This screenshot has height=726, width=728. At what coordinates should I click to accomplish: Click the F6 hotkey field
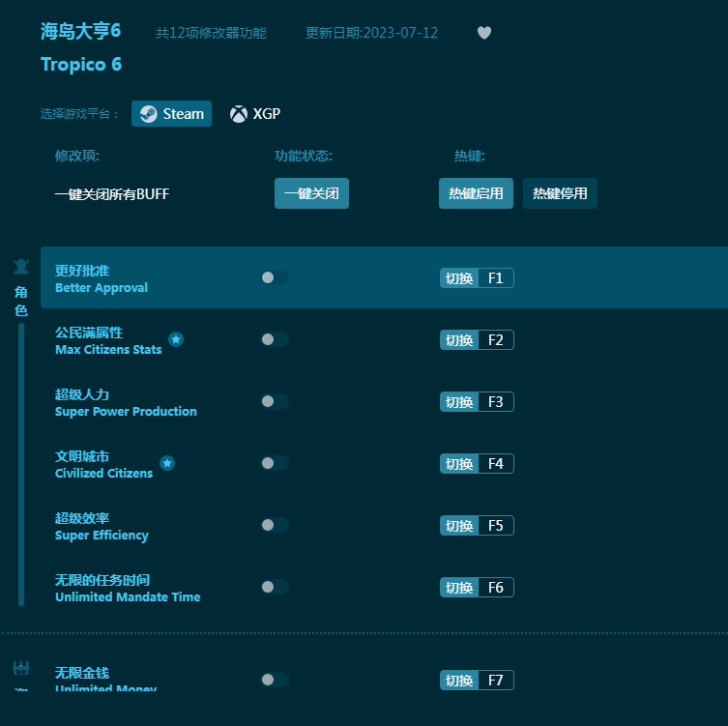tap(496, 587)
